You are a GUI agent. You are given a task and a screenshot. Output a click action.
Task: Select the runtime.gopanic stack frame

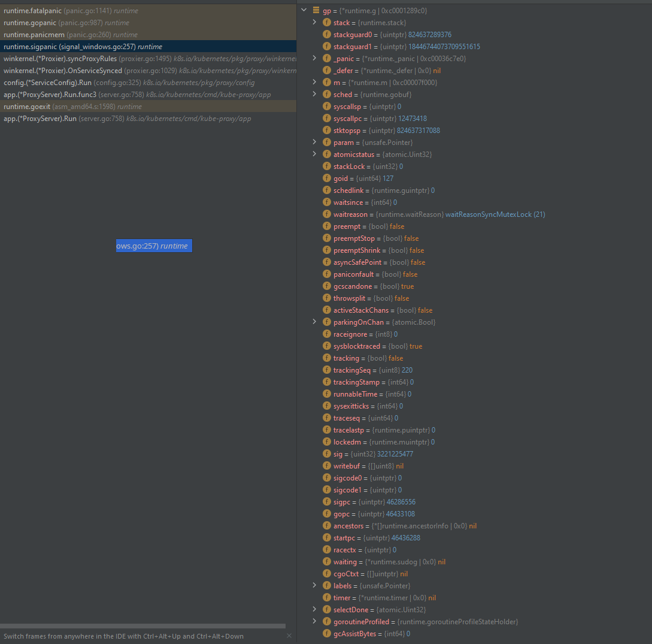(x=148, y=23)
